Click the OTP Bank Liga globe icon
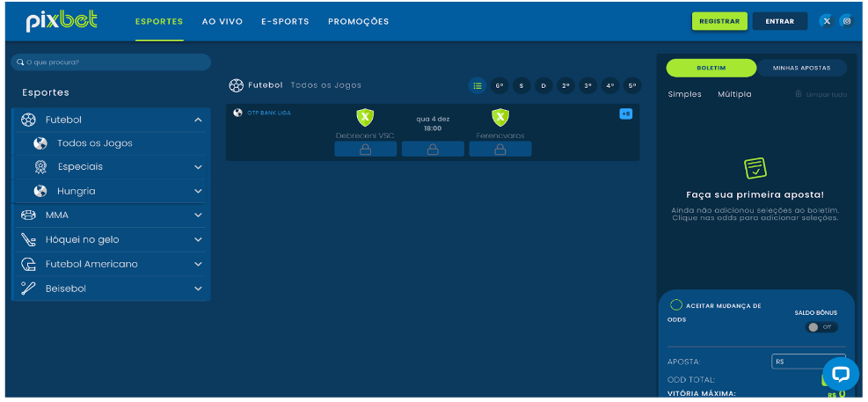868x402 pixels. click(238, 113)
